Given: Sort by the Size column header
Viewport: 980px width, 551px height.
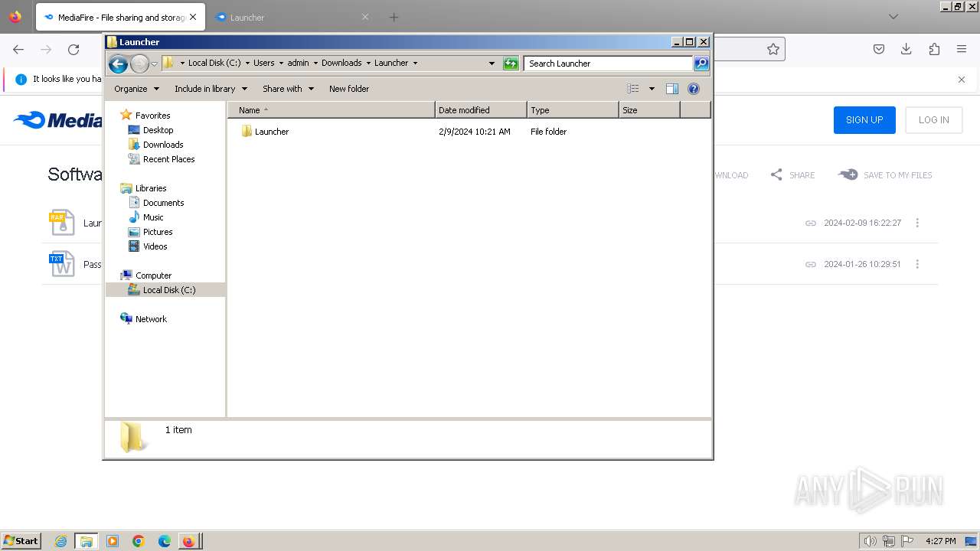Looking at the screenshot, I should (649, 110).
